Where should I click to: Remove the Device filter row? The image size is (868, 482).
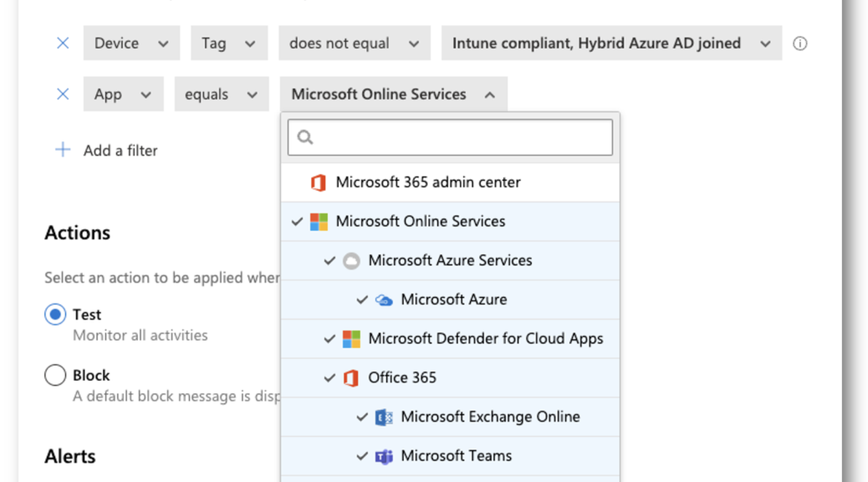point(63,44)
